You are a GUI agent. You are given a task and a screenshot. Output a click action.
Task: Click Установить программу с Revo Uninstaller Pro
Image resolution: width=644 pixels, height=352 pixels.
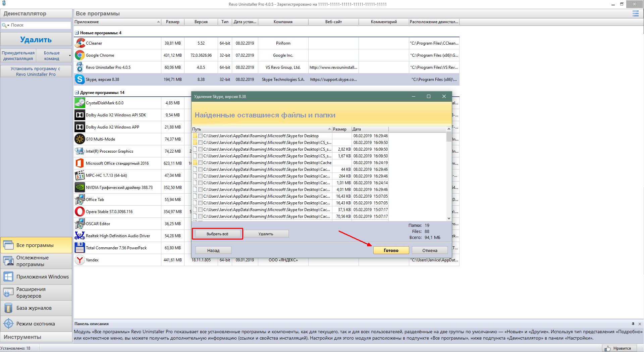[36, 71]
